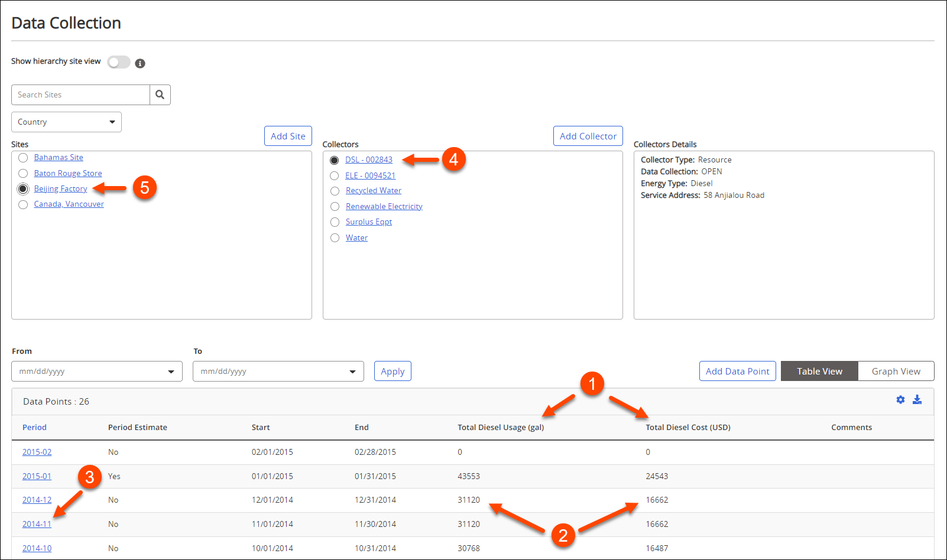The width and height of the screenshot is (947, 560).
Task: Switch to Graph View tab
Action: coord(896,371)
